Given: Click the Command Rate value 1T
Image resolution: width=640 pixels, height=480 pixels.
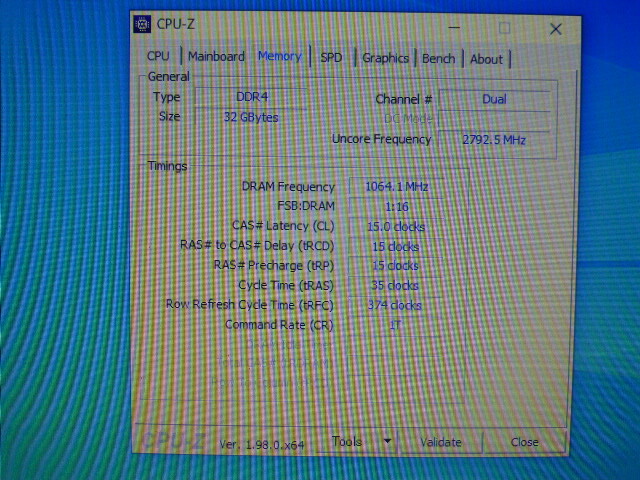Looking at the screenshot, I should 394,325.
